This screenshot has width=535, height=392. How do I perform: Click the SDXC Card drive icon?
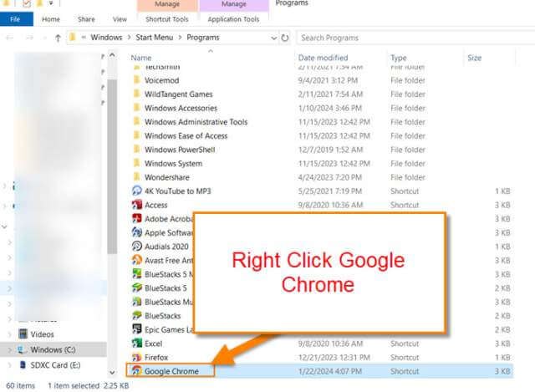(x=23, y=364)
